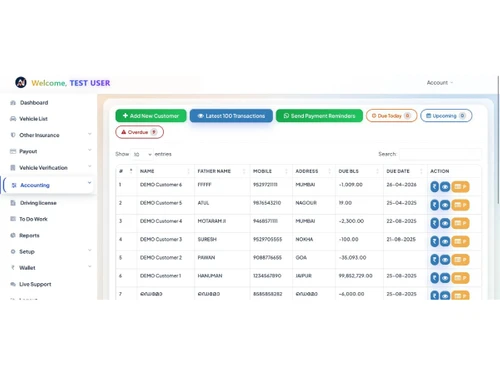
Task: Show Overdue customers
Action: point(139,132)
